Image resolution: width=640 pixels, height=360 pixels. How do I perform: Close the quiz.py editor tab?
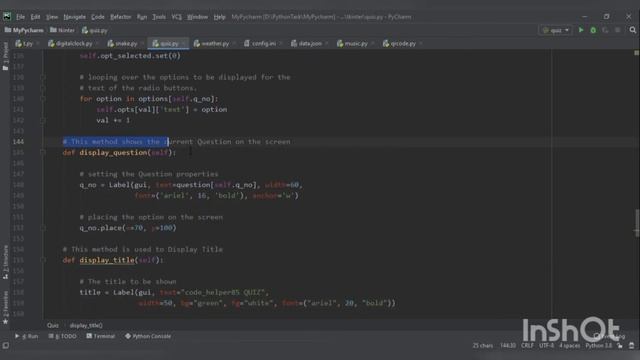(184, 43)
